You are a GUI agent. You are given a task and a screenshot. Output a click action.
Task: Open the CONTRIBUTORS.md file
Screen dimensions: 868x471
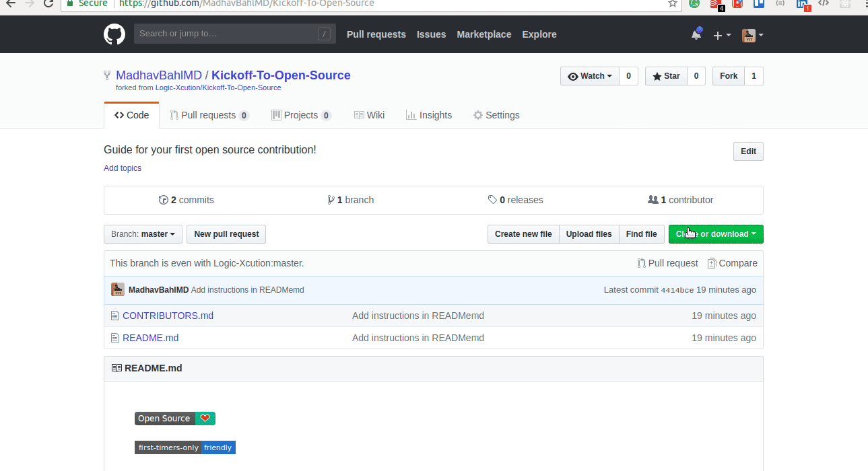pyautogui.click(x=168, y=316)
